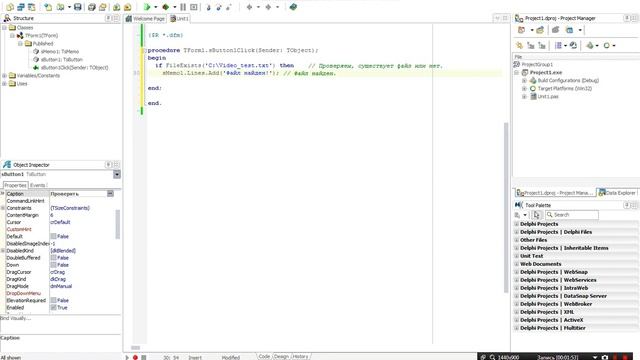640x360 pixels.
Task: Click the Collapse all icon in Project Manager
Action: [x=542, y=45]
